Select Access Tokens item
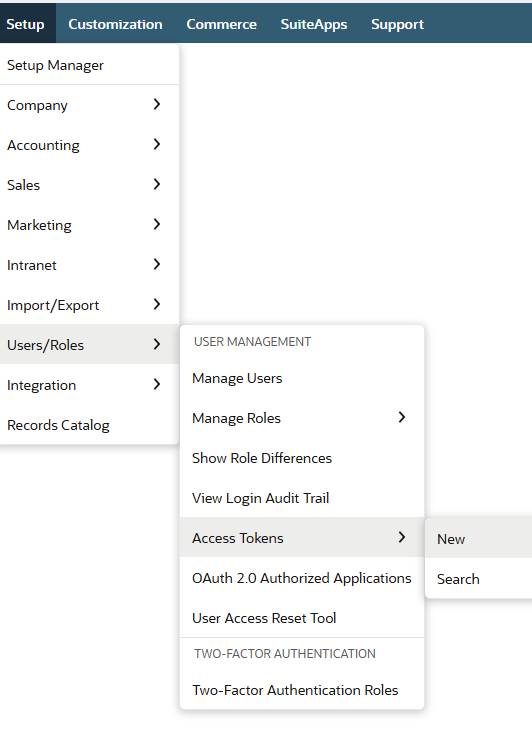Image resolution: width=532 pixels, height=743 pixels. pos(302,538)
